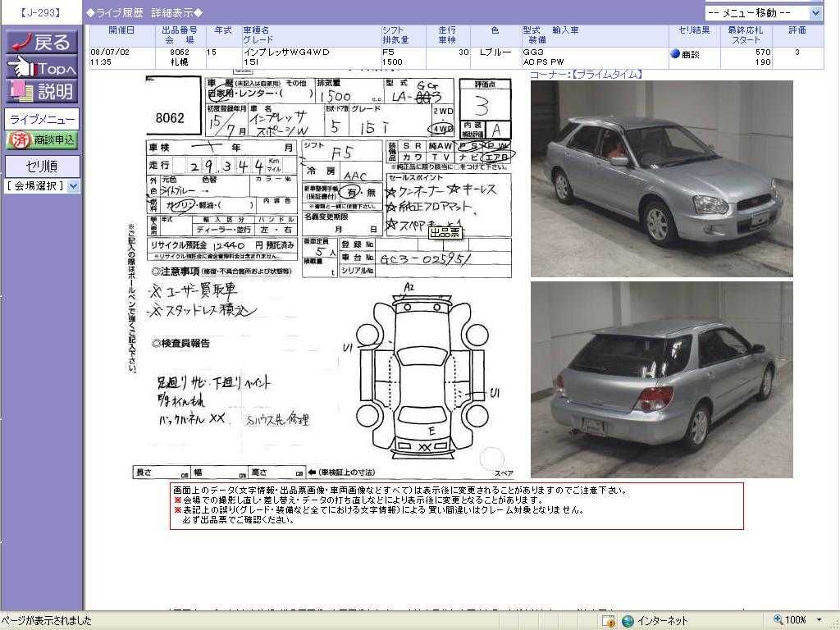Viewport: 840px width, 630px height.
Task: Click コーナー:【プライムタイム】 text
Action: point(586,75)
